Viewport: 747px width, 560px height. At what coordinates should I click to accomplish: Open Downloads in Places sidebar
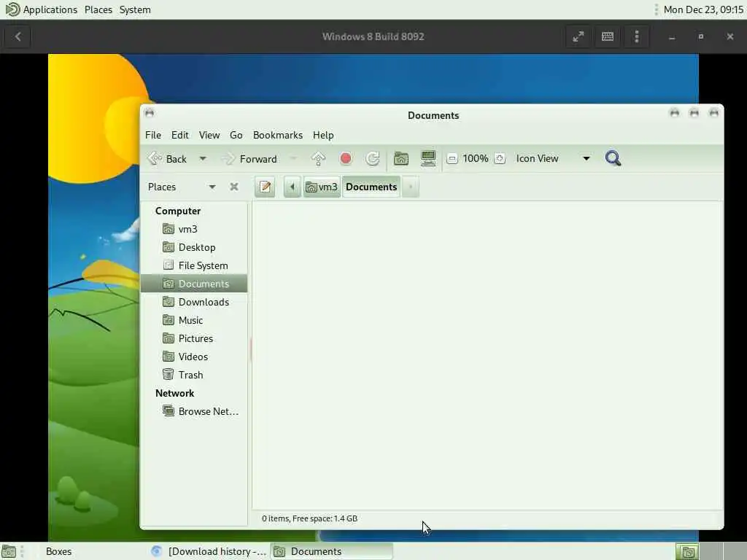(x=194, y=302)
